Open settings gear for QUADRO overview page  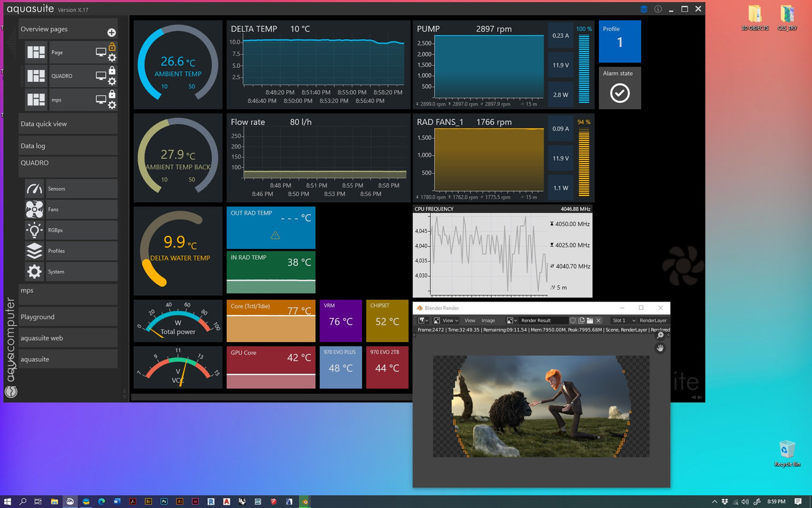tap(112, 81)
